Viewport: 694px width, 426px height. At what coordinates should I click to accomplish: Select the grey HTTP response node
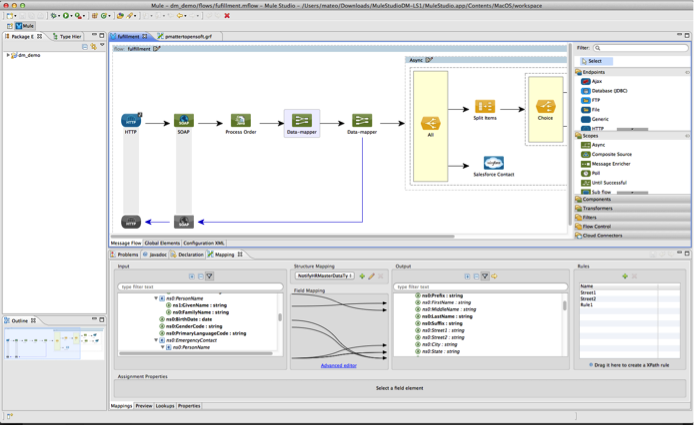(131, 222)
